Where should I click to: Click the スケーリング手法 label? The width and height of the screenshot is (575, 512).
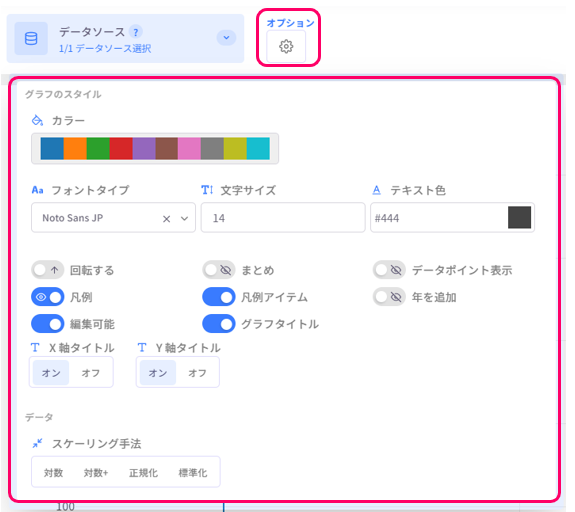pyautogui.click(x=96, y=443)
